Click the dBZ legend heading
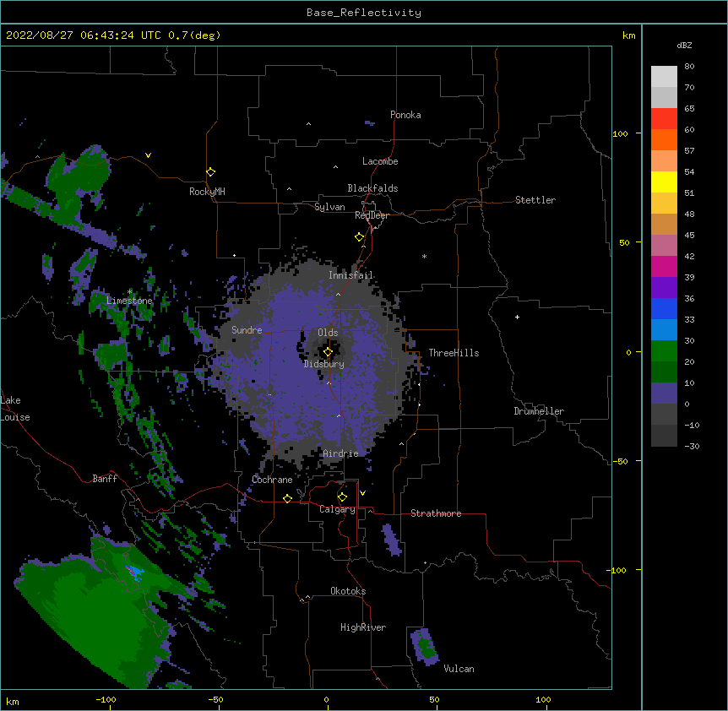Viewport: 728px width, 711px height. 684,45
